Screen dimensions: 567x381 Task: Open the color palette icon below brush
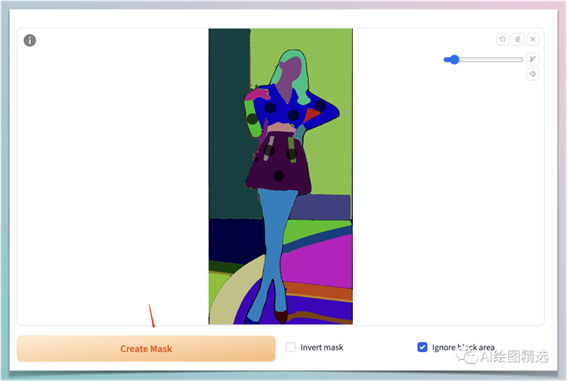(x=533, y=74)
